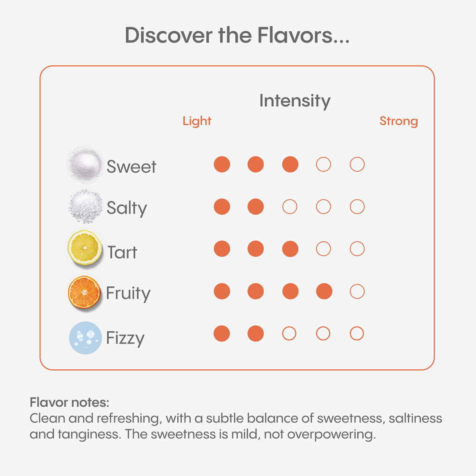476x476 pixels.
Task: Select the rightmost empty dot in Fizzy row
Action: (x=357, y=334)
